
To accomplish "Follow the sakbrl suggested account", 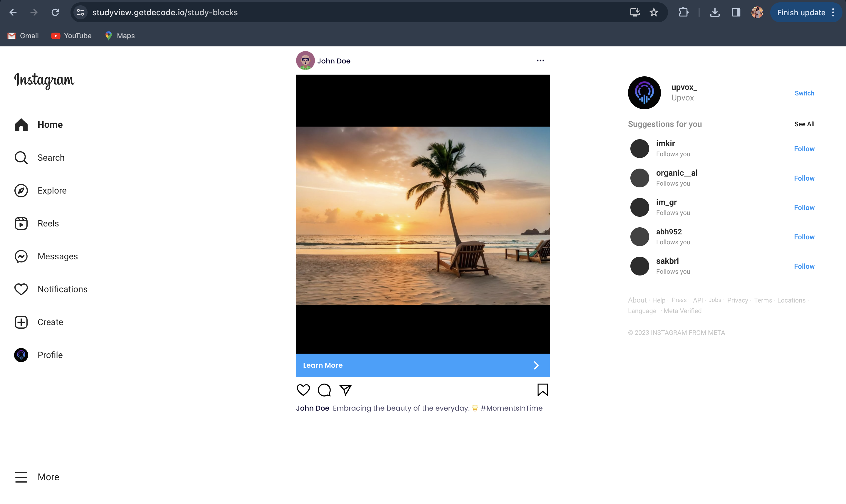I will click(x=804, y=266).
